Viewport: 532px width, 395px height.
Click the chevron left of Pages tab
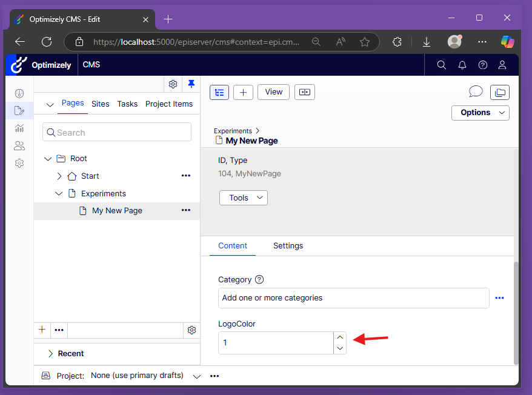[x=50, y=105]
